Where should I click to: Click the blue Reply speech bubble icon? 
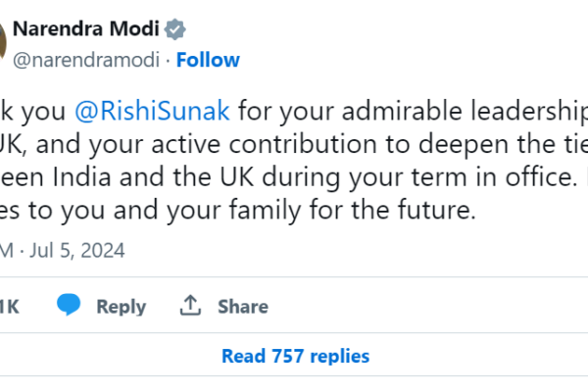coord(68,306)
